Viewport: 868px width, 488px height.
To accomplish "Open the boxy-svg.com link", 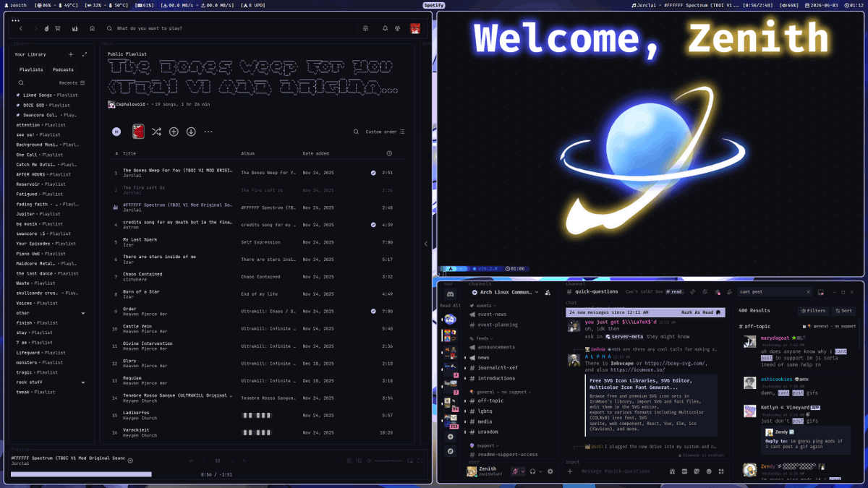I will (676, 364).
